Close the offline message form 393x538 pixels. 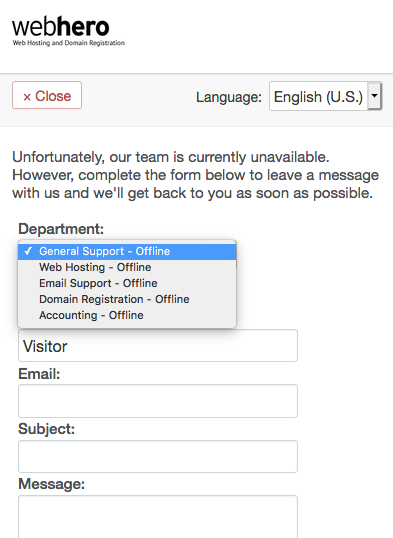pyautogui.click(x=47, y=95)
